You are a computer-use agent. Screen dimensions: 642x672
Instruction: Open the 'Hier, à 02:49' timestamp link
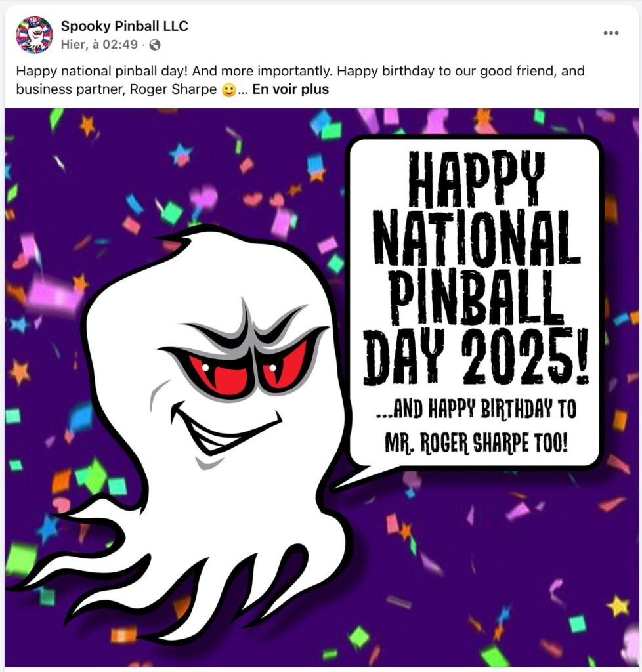coord(99,45)
